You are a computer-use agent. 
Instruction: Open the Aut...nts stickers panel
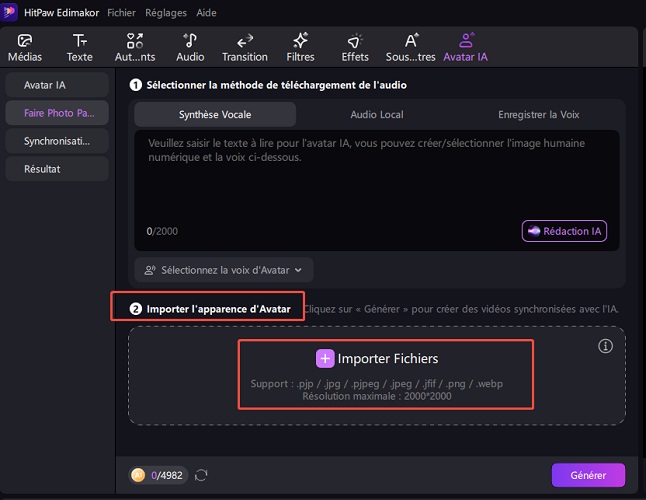(x=135, y=48)
